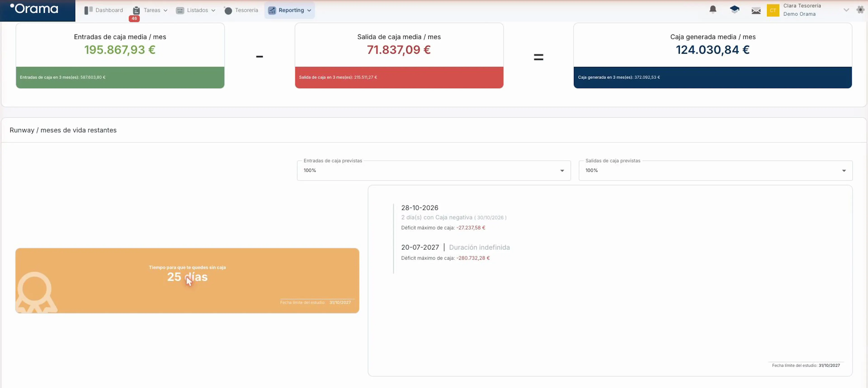Image resolution: width=868 pixels, height=388 pixels.
Task: Click the 71.837,09 € amount
Action: pos(399,50)
